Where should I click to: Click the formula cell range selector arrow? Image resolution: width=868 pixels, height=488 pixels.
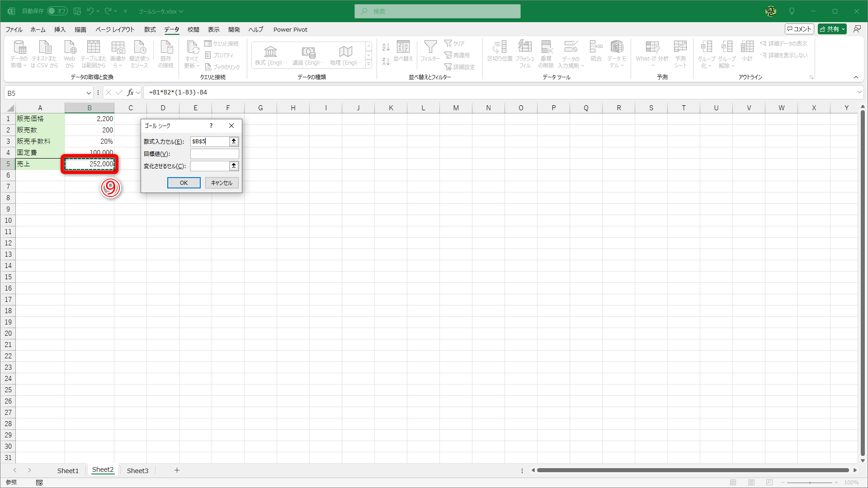(x=234, y=141)
